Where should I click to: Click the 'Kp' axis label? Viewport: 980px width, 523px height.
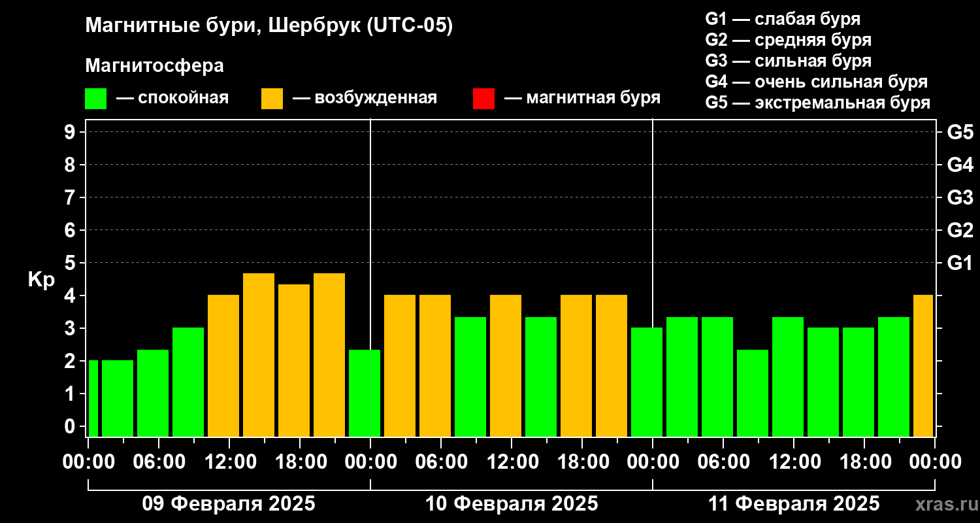pyautogui.click(x=41, y=279)
